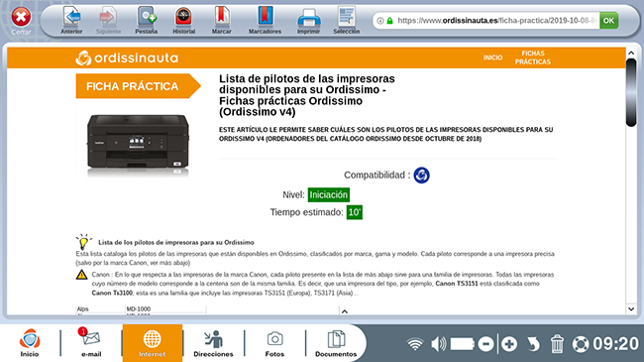Open the Historial icon
This screenshot has width=644, height=362.
pos(183,20)
